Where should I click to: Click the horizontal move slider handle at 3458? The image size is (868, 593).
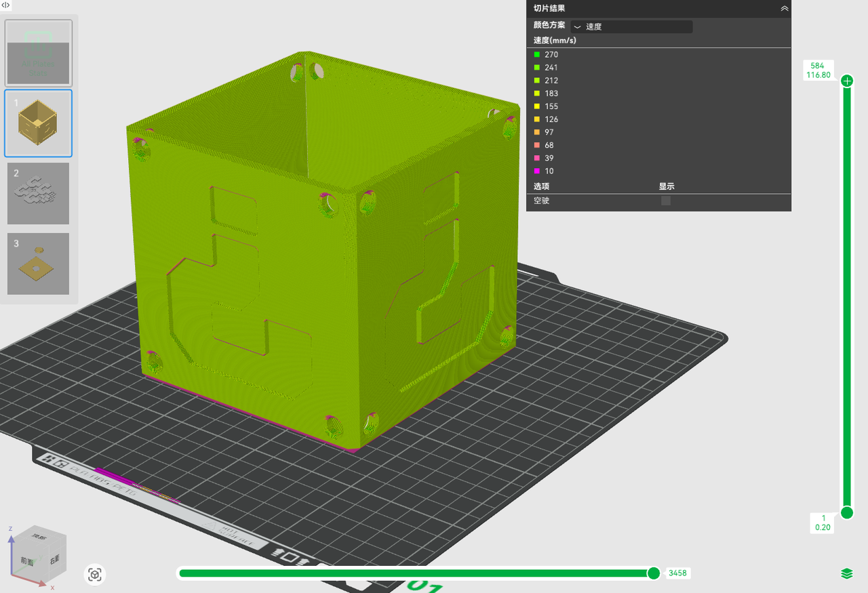[654, 573]
